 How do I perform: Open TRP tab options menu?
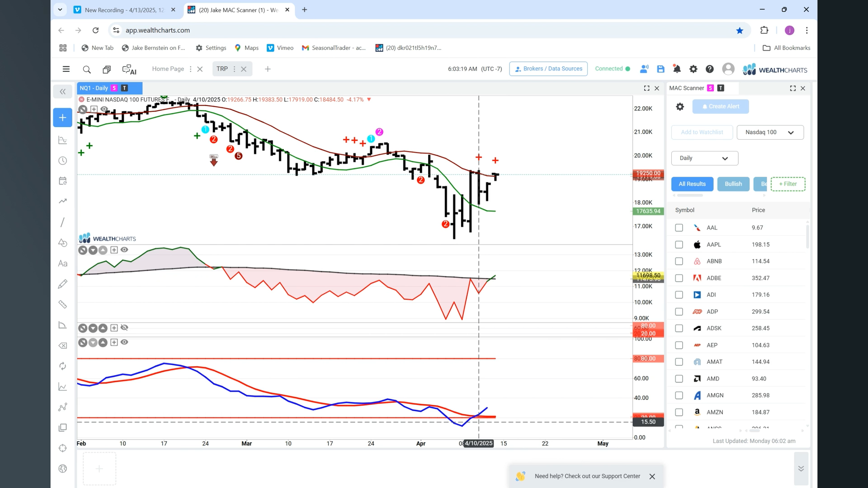pos(234,69)
